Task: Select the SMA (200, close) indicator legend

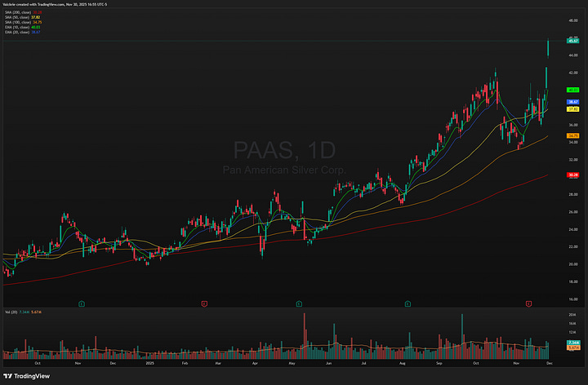Action: pyautogui.click(x=23, y=12)
